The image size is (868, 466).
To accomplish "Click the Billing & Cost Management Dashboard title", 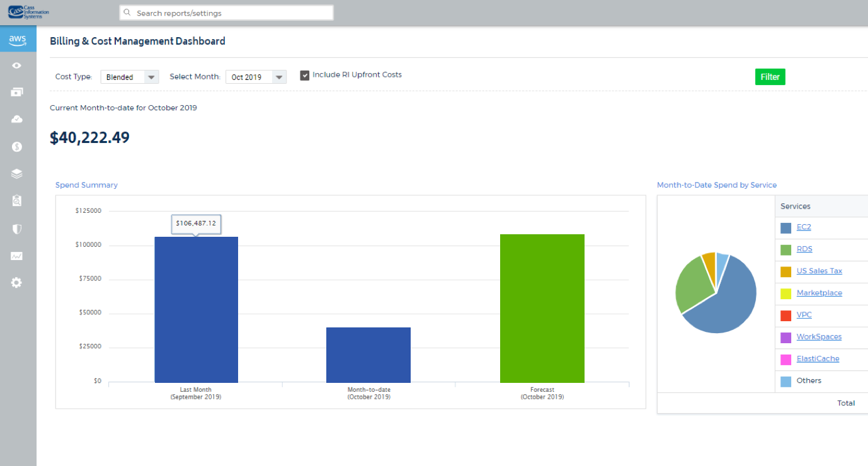I will coord(137,41).
